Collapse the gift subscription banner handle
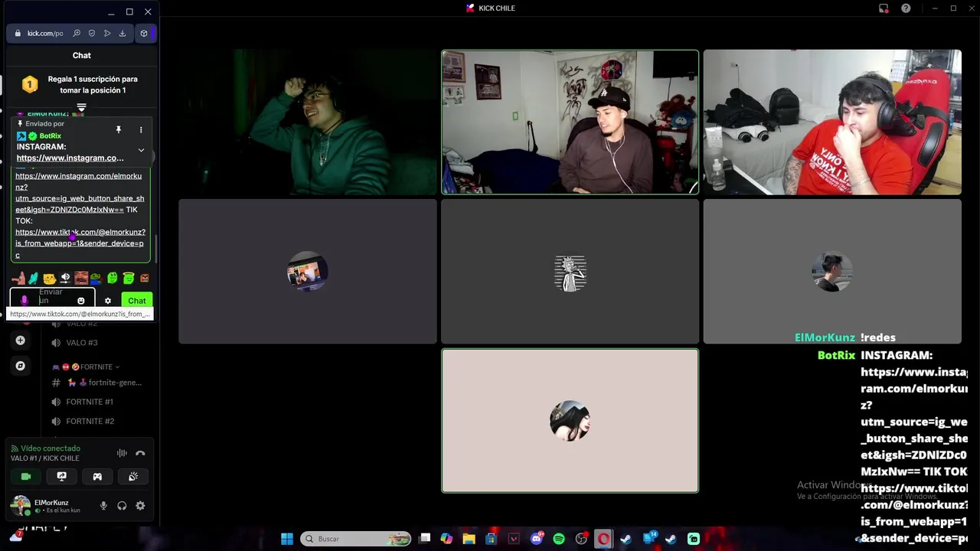 point(82,107)
